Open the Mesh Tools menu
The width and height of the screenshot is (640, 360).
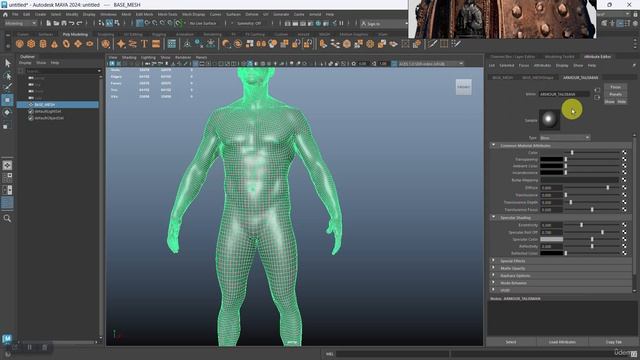(167, 14)
